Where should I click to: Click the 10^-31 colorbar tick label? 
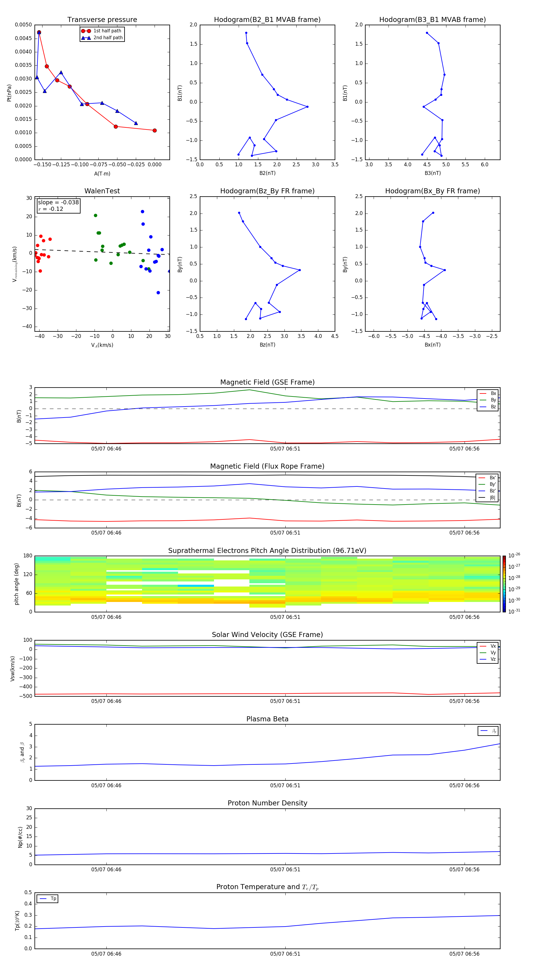[x=514, y=611]
